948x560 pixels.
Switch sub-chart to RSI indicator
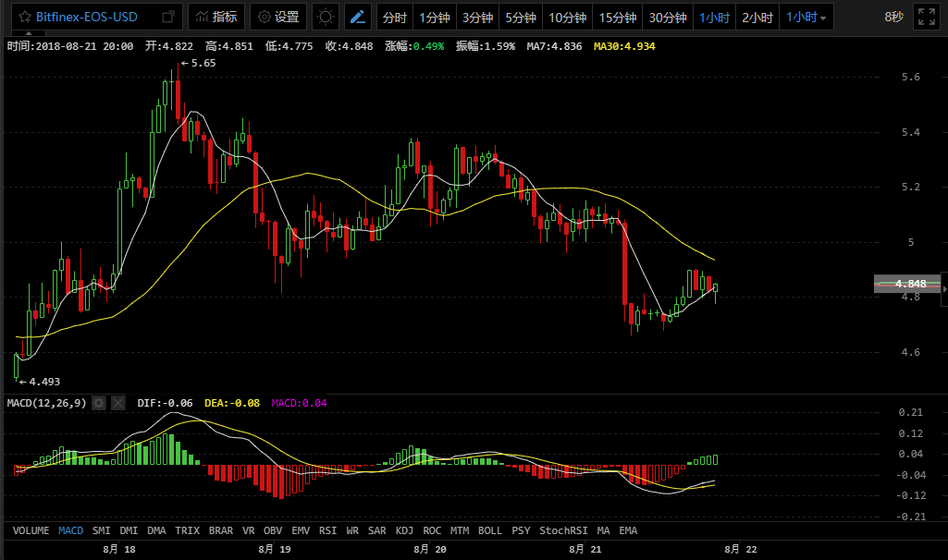click(x=327, y=530)
